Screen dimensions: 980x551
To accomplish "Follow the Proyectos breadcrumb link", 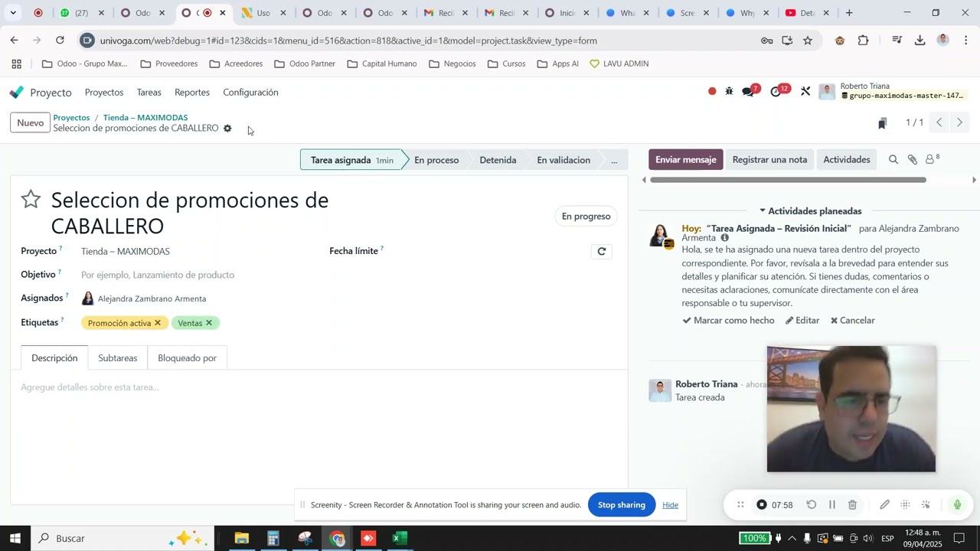I will click(x=71, y=118).
